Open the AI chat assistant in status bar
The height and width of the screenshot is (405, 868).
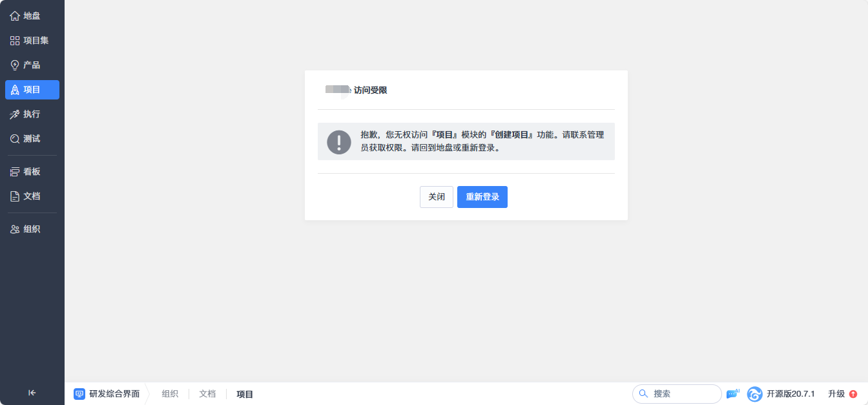(732, 393)
